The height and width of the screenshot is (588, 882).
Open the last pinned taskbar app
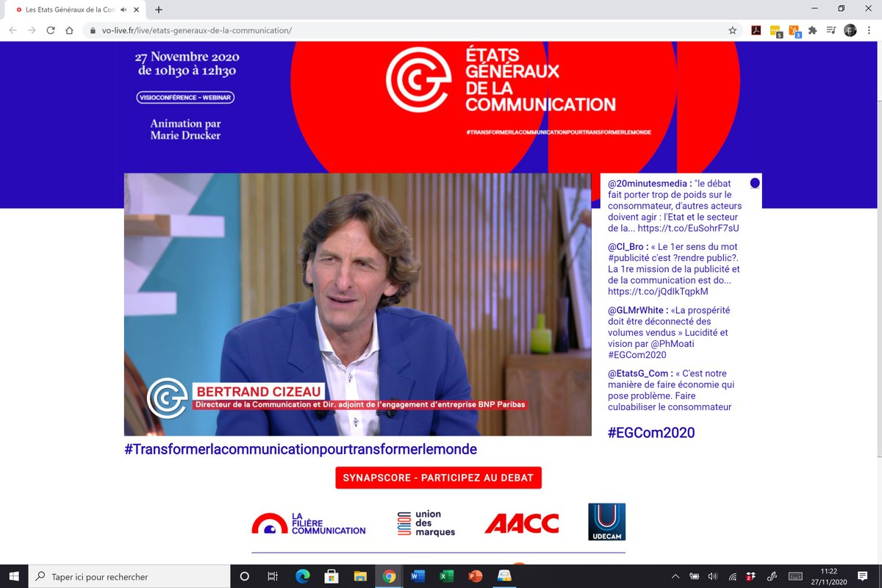504,576
